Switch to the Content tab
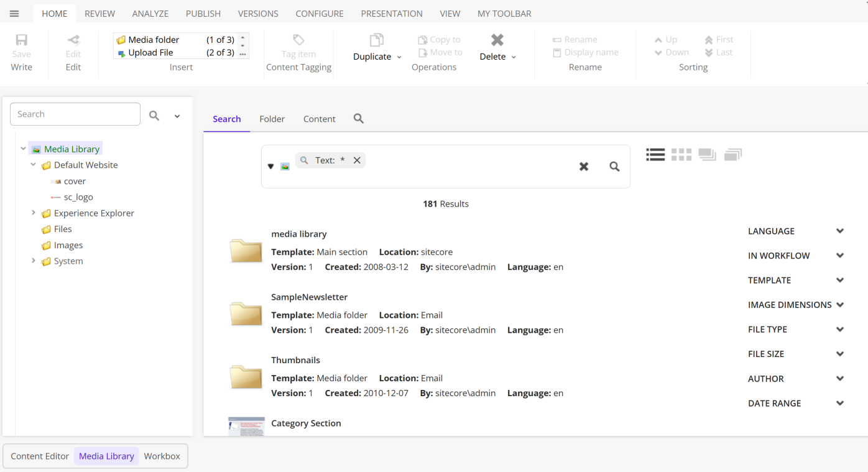The width and height of the screenshot is (868, 472). (x=320, y=119)
